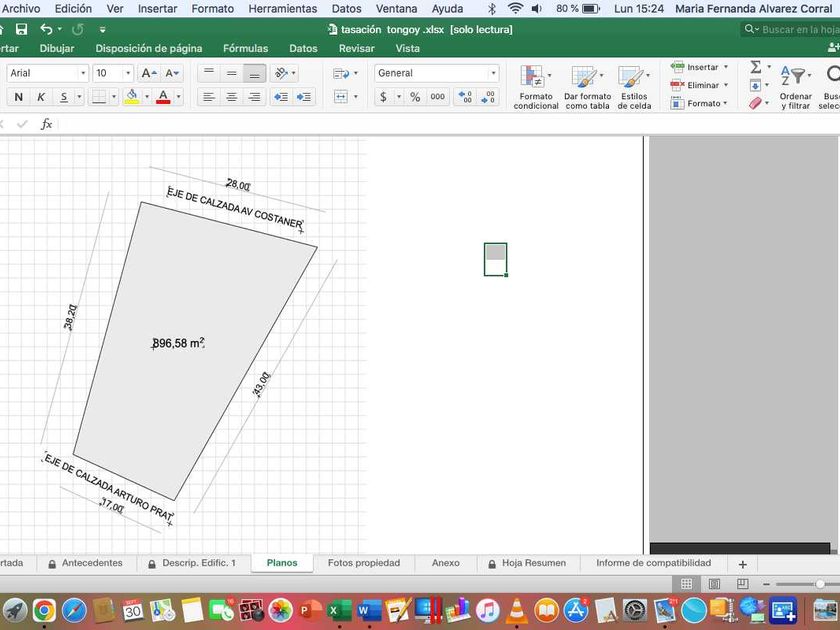Screen dimensions: 840x630
Task: Click the AutoSum sigma icon
Action: tap(755, 67)
